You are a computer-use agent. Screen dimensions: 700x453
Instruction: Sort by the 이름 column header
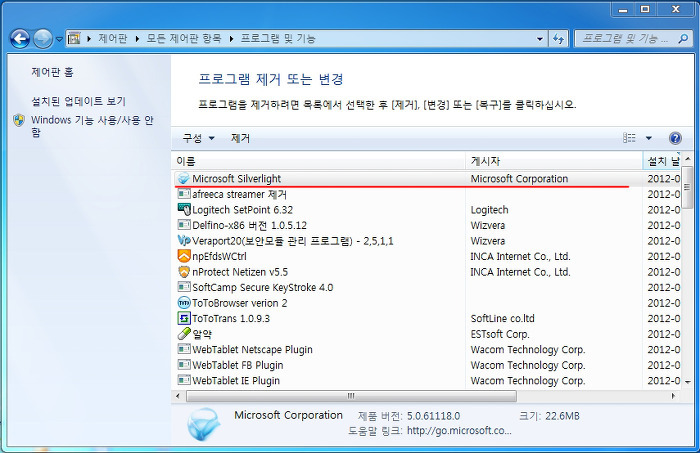point(318,161)
